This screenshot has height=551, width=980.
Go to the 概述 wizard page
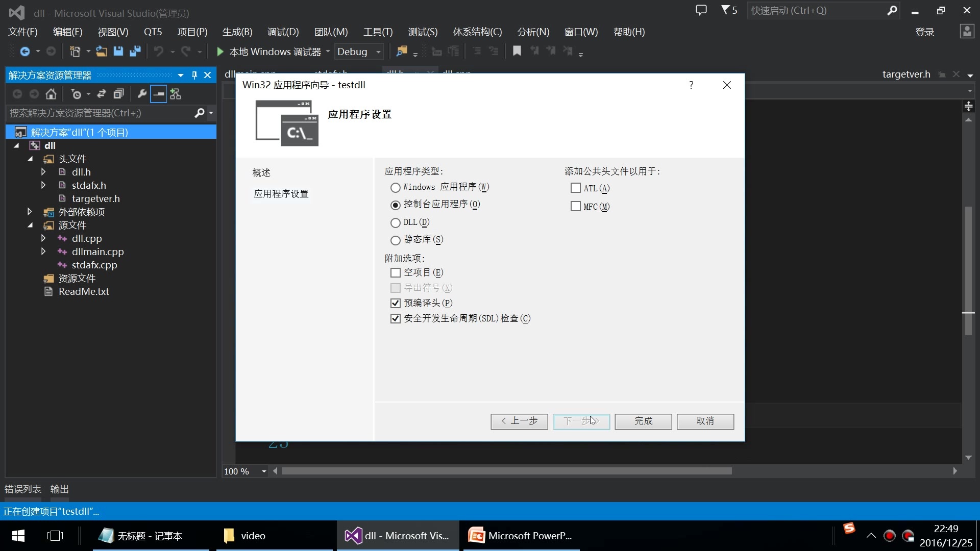261,173
